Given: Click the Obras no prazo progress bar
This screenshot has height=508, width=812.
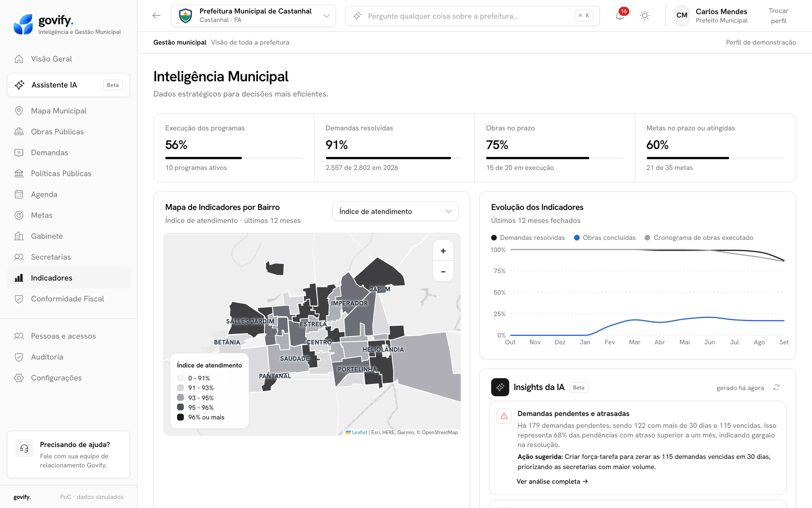Looking at the screenshot, I should point(555,158).
